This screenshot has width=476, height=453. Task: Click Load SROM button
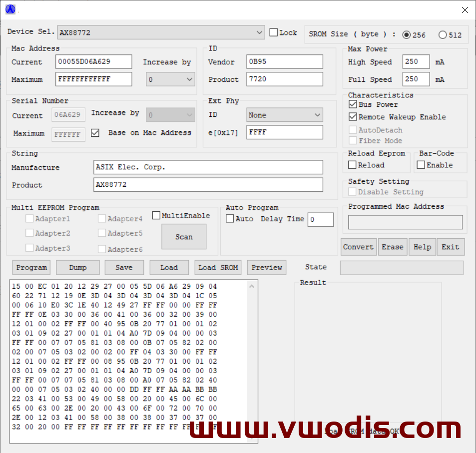pos(218,267)
